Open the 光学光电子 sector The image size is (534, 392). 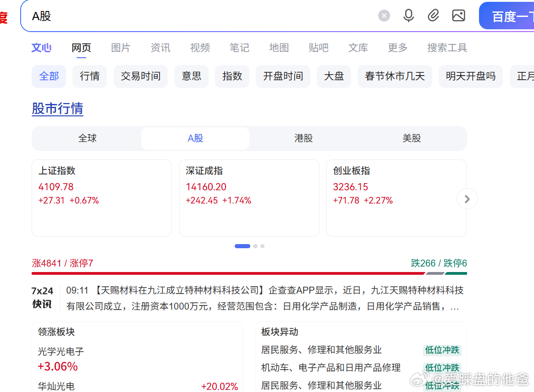coord(61,351)
